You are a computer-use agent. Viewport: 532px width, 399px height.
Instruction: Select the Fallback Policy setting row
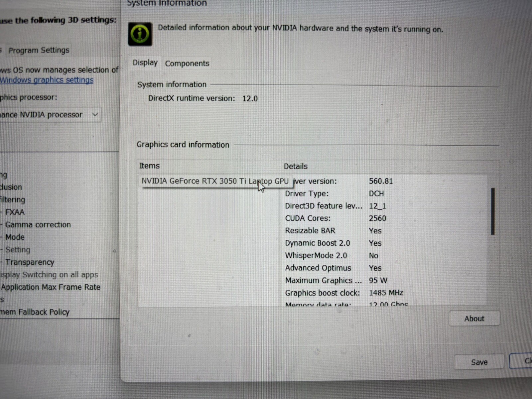(35, 312)
